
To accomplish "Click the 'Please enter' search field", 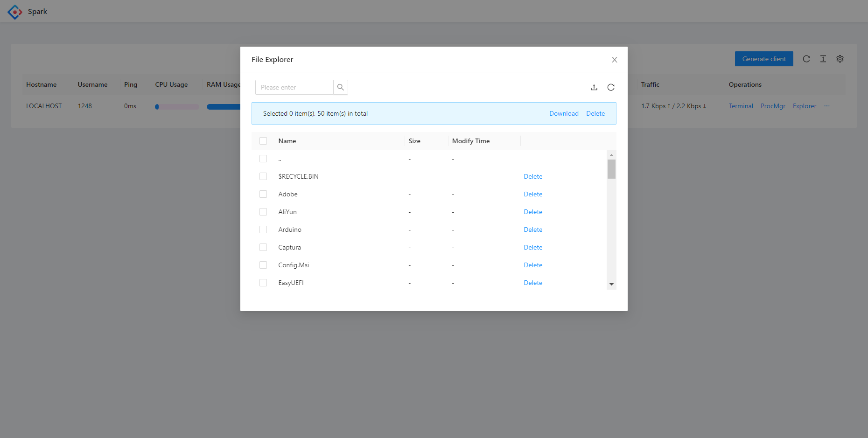I will pos(294,87).
